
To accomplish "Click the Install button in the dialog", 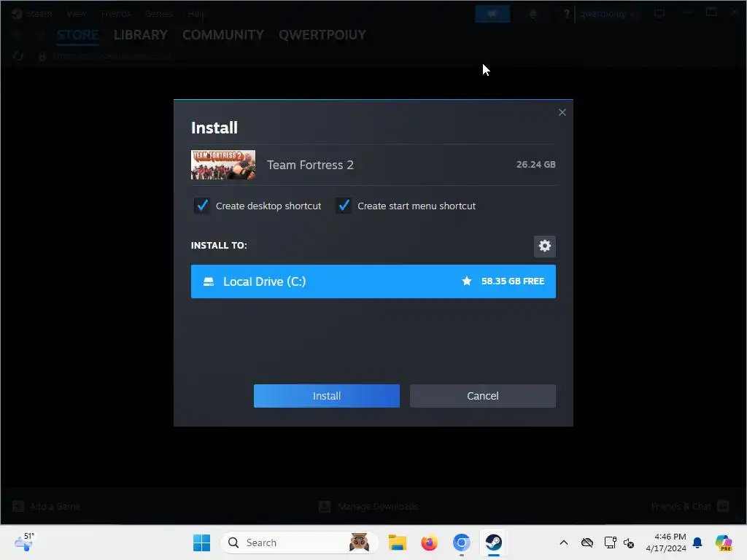I will [326, 396].
